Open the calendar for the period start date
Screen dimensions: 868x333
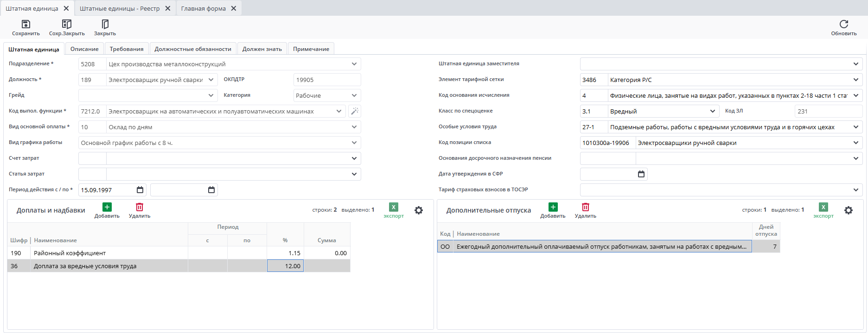point(140,190)
